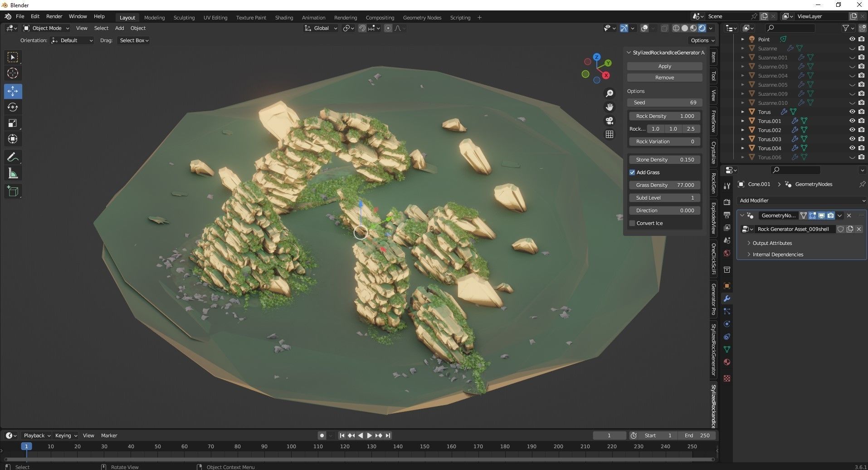Adjust the Grass Density slider
The width and height of the screenshot is (868, 470).
(x=665, y=185)
